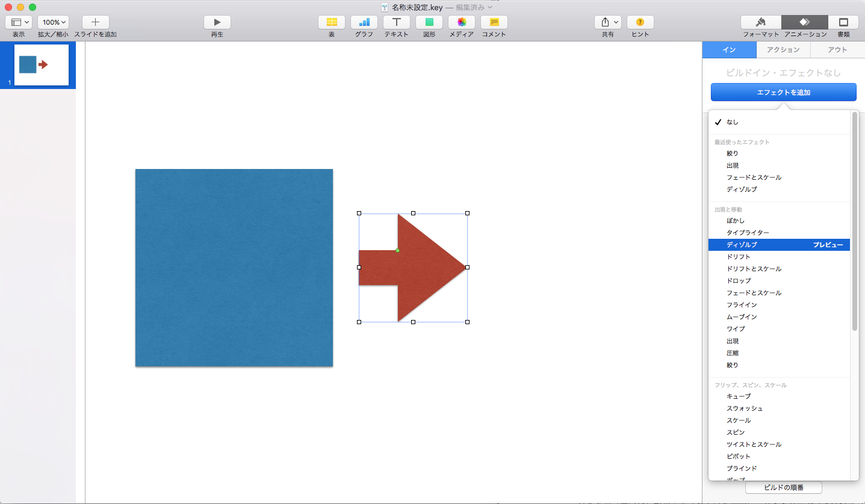Click the Play slideshow icon
Screen dimensions: 865x504
click(x=217, y=22)
